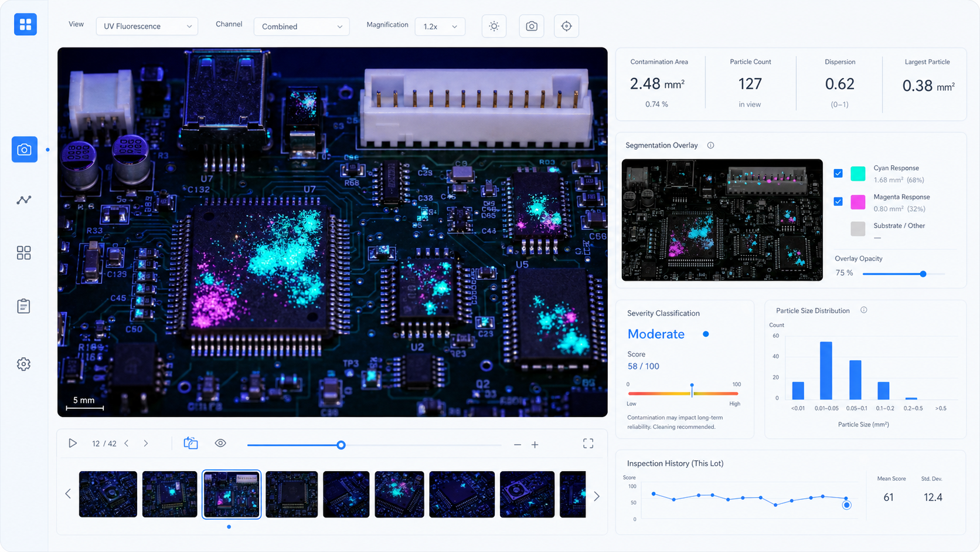Play the image sequence

click(73, 443)
